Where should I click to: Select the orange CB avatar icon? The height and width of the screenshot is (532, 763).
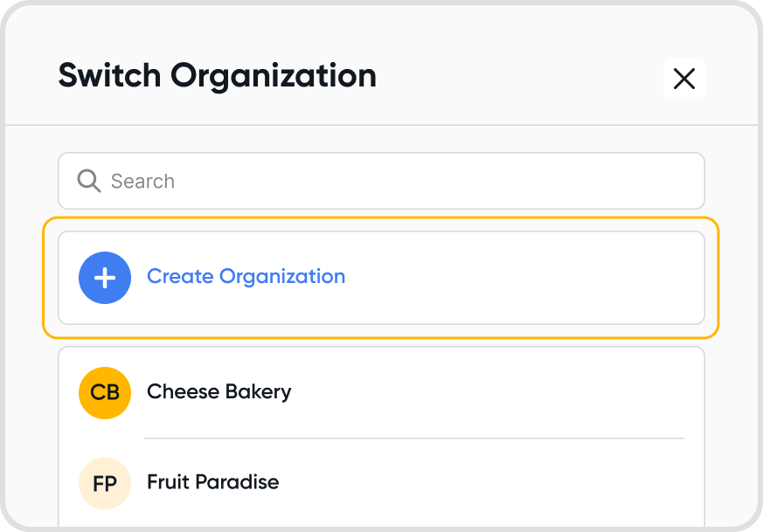(105, 393)
